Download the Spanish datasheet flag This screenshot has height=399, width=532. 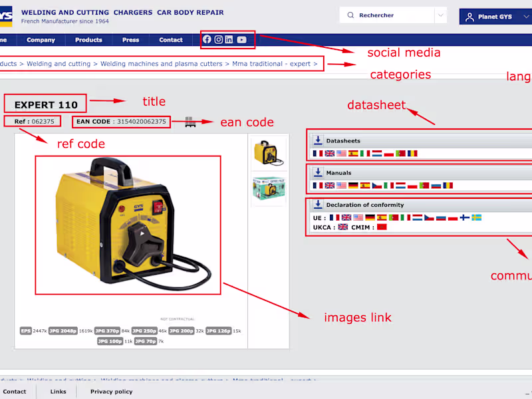tap(352, 154)
